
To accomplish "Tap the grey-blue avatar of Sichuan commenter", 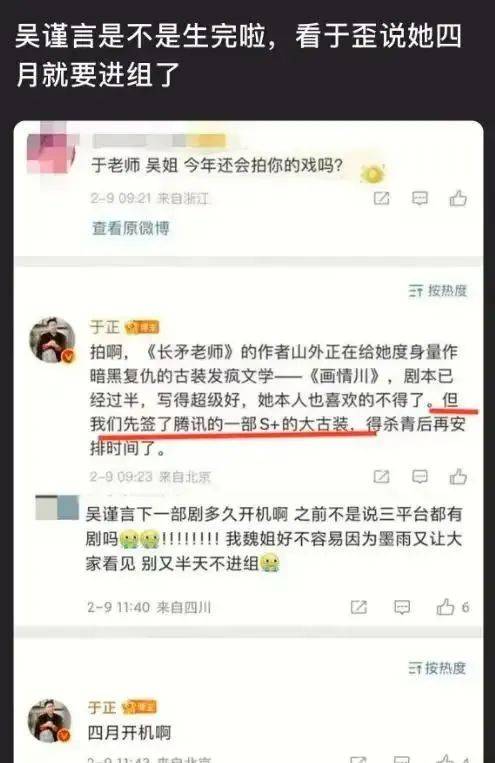I will 57,508.
